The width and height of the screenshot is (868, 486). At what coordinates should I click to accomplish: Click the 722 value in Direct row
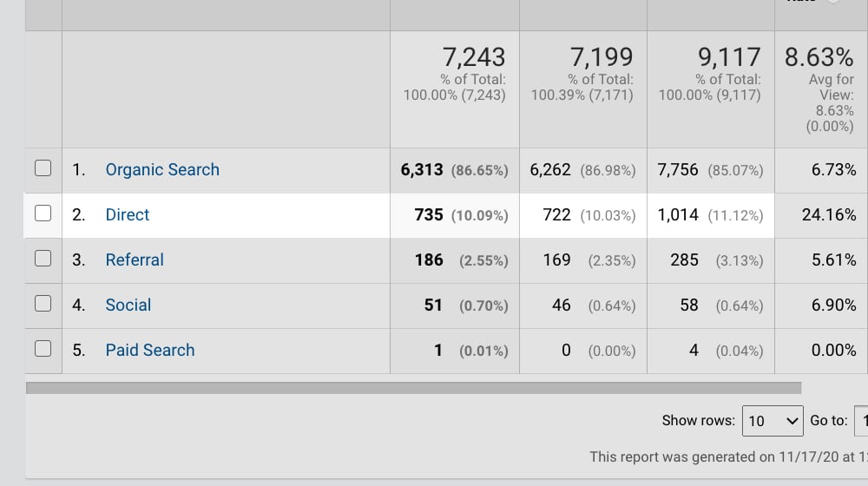[x=556, y=215]
